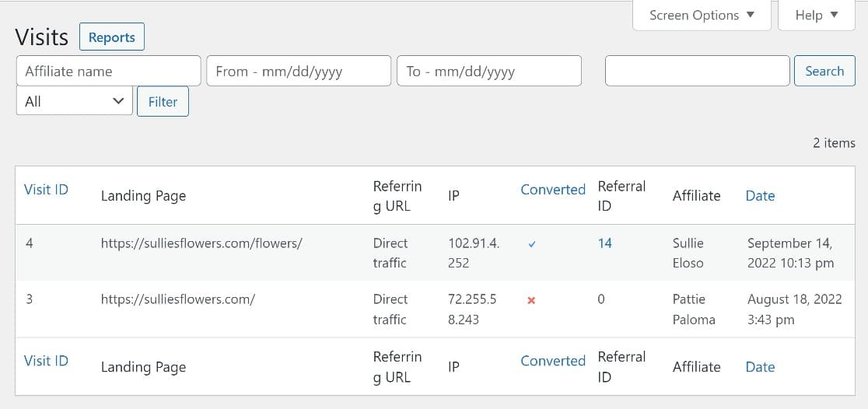Open referral ID 14 link
Screen dimensions: 868x409
[x=604, y=243]
